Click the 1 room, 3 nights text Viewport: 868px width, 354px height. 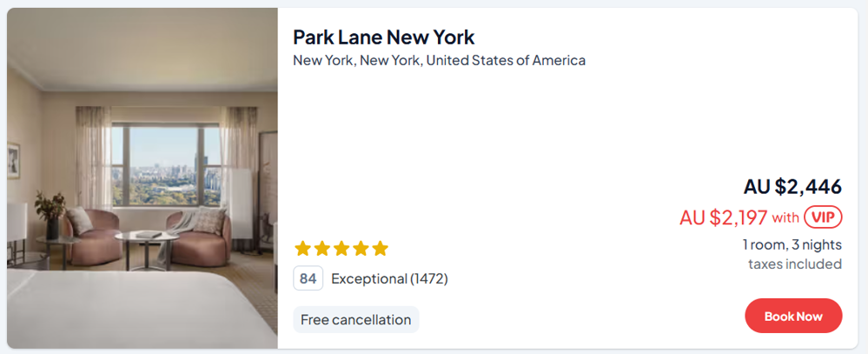(x=792, y=244)
